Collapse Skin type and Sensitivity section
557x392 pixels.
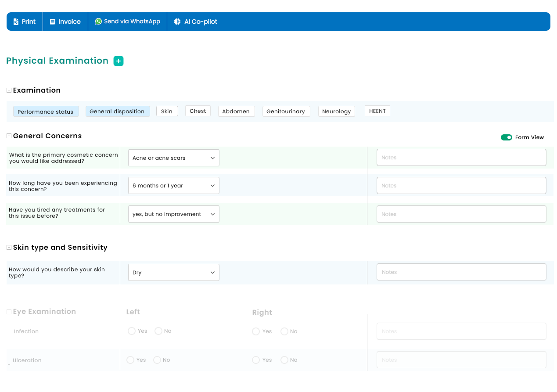coord(9,248)
